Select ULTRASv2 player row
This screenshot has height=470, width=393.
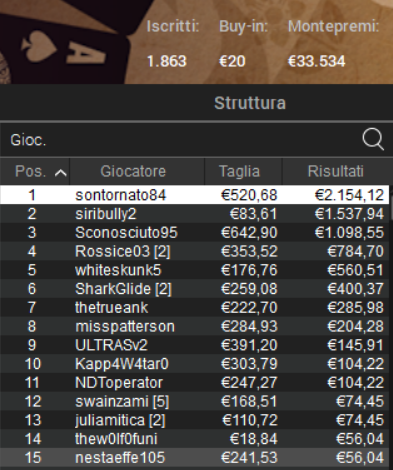(195, 345)
